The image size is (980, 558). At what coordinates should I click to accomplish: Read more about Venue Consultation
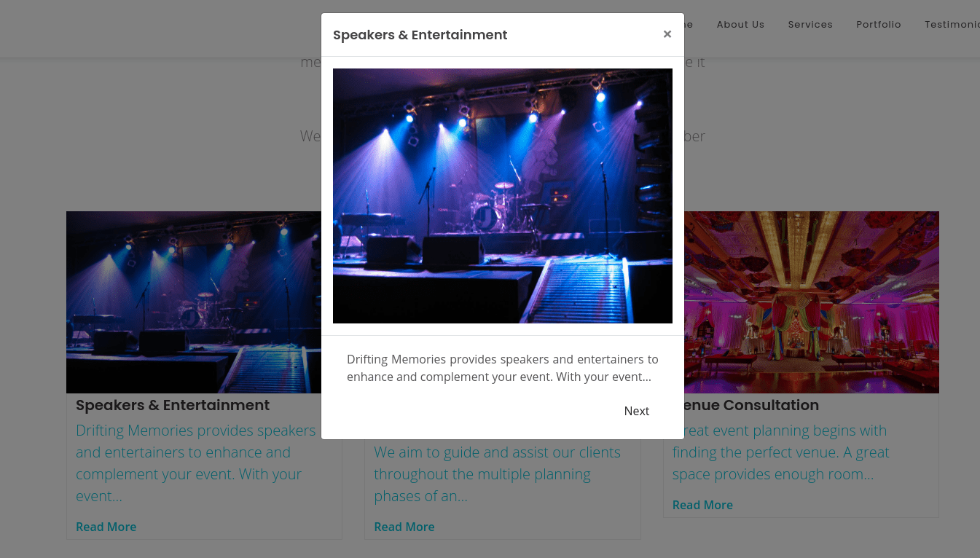pos(702,505)
